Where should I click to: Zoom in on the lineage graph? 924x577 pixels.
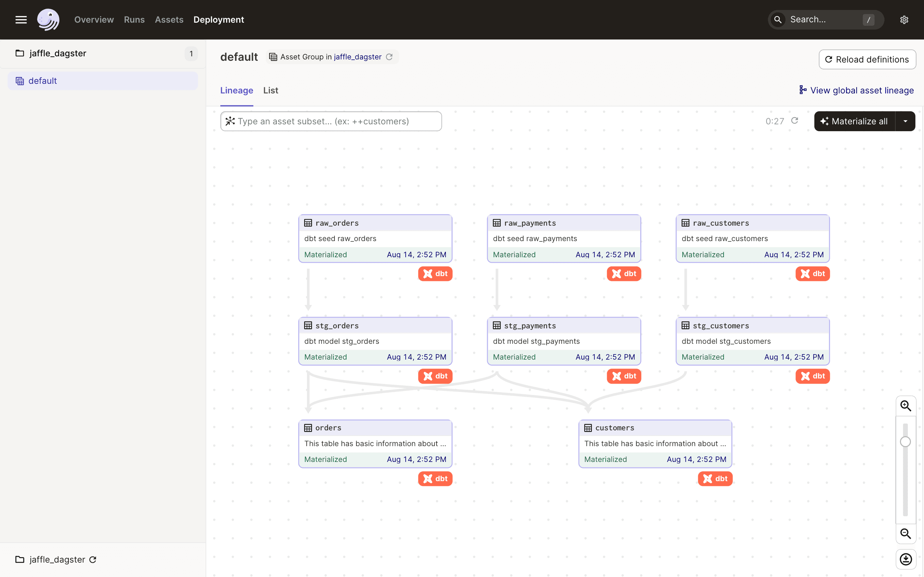pyautogui.click(x=906, y=406)
